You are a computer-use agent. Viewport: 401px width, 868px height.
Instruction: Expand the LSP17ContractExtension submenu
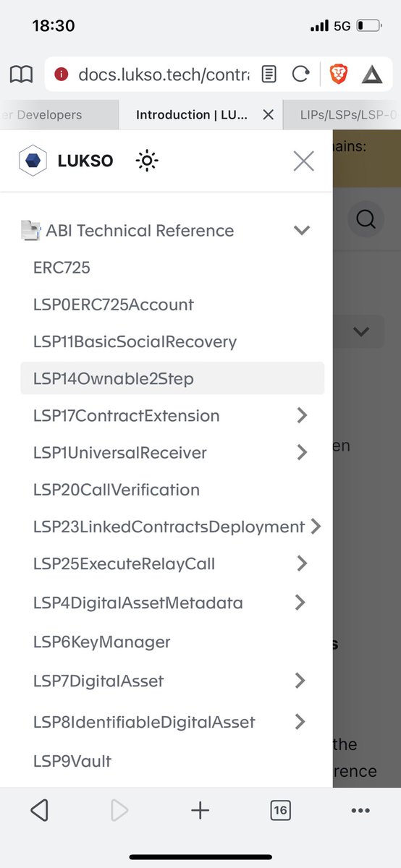(302, 416)
